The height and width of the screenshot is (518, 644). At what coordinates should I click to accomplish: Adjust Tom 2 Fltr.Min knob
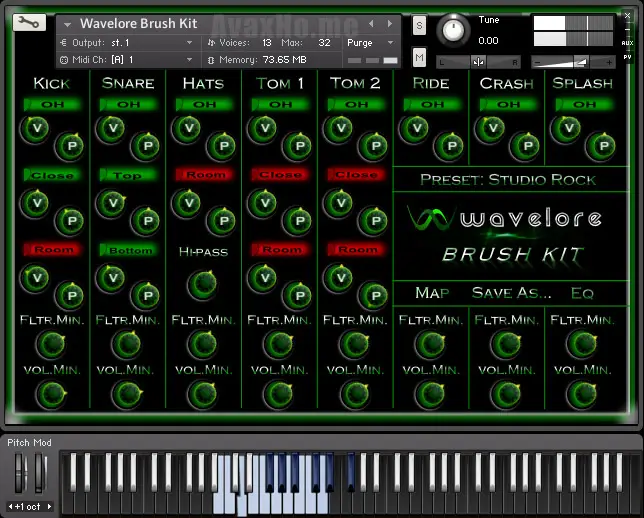coord(355,345)
